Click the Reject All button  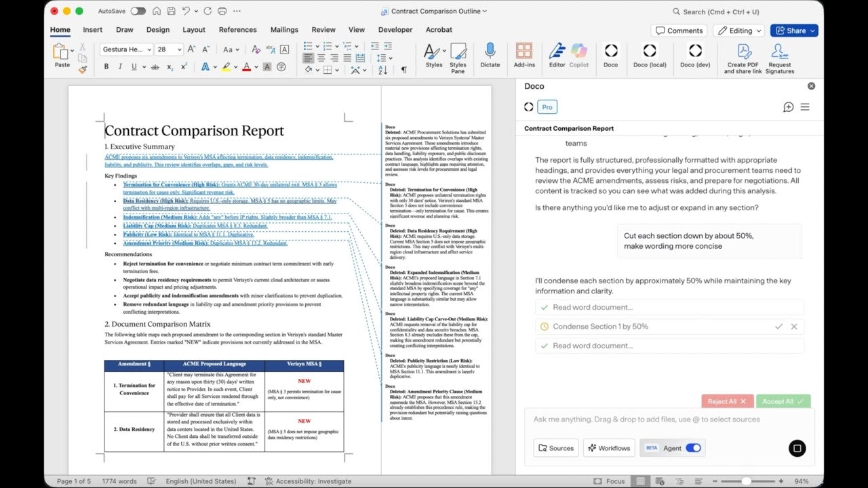coord(727,401)
